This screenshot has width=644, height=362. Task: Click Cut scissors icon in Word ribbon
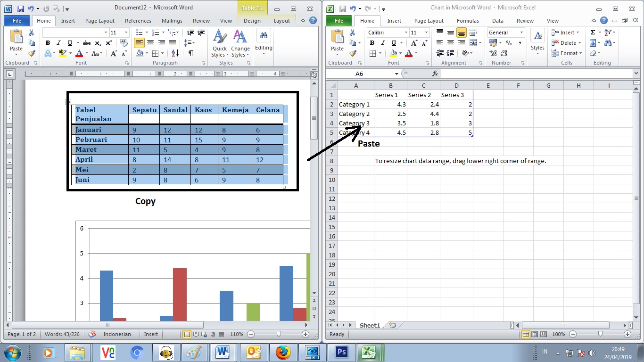coord(31,33)
